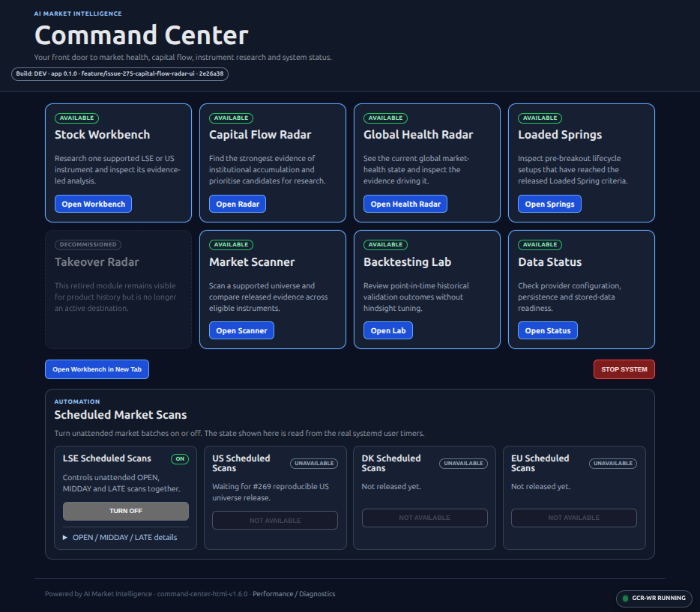
Task: Click the Backtesting Lab heading
Action: click(407, 262)
